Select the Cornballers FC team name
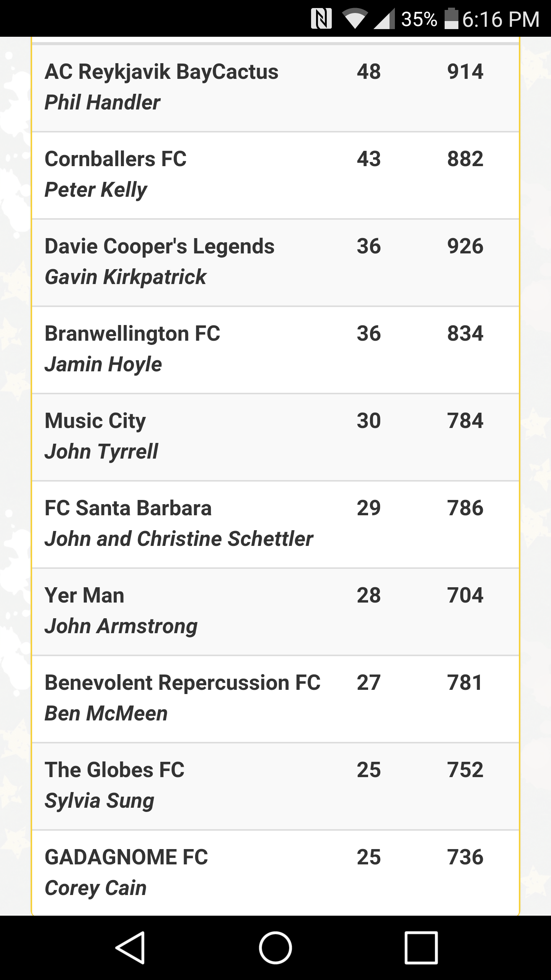551x980 pixels. [x=116, y=159]
